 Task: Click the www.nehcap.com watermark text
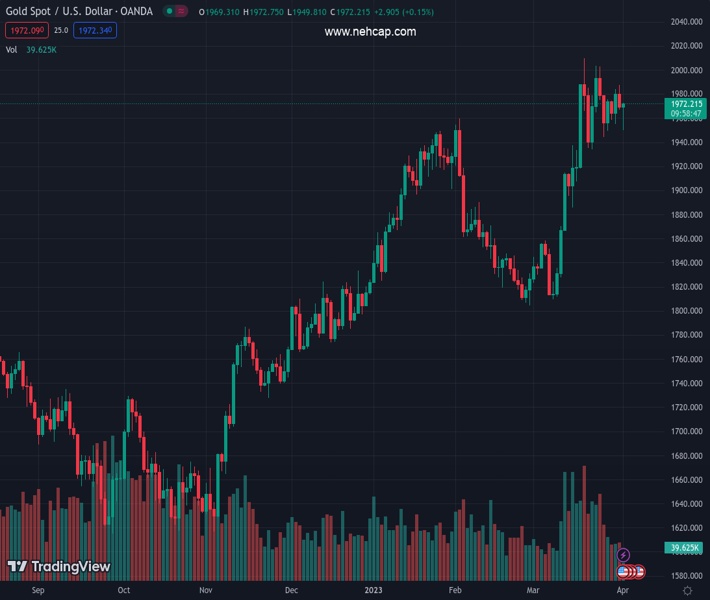[370, 32]
